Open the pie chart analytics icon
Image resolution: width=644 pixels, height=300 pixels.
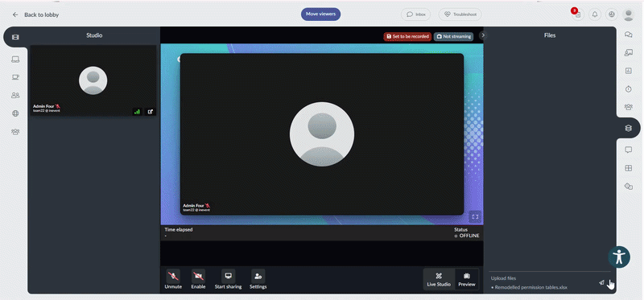(x=612, y=14)
